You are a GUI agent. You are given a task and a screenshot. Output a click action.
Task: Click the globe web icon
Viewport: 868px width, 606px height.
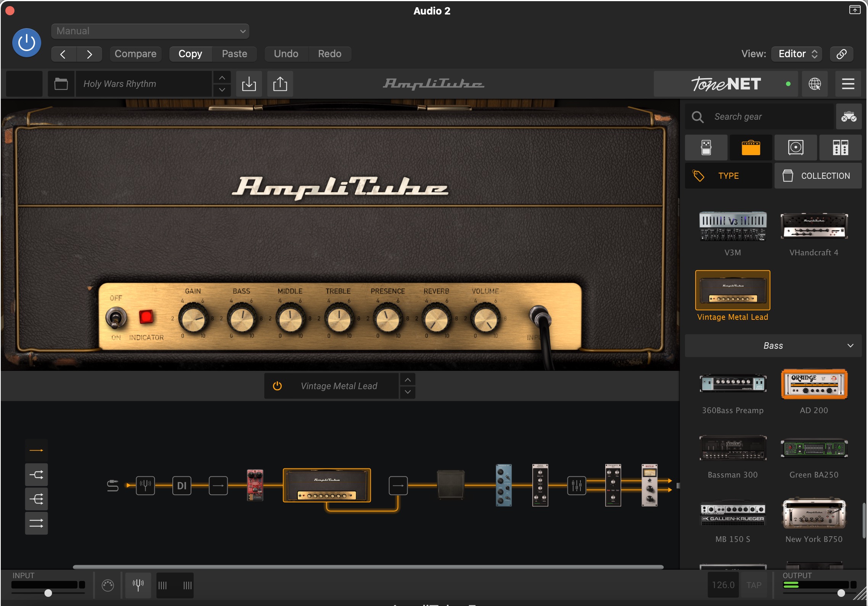[x=815, y=84]
